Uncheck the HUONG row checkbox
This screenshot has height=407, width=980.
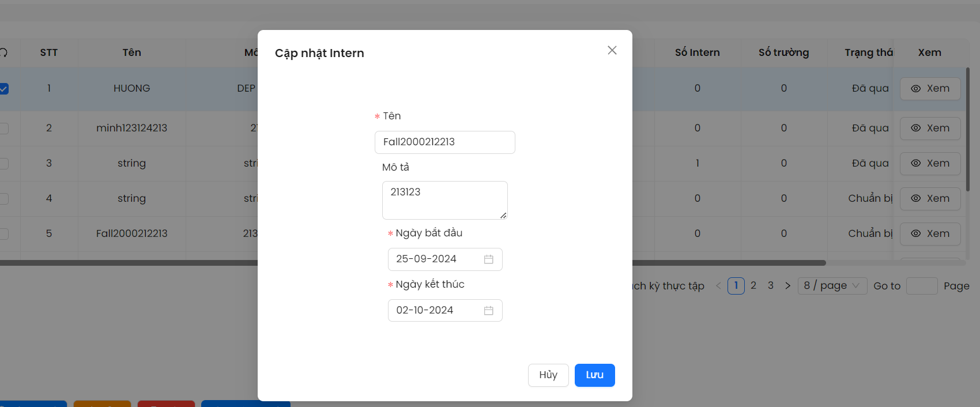[3, 89]
